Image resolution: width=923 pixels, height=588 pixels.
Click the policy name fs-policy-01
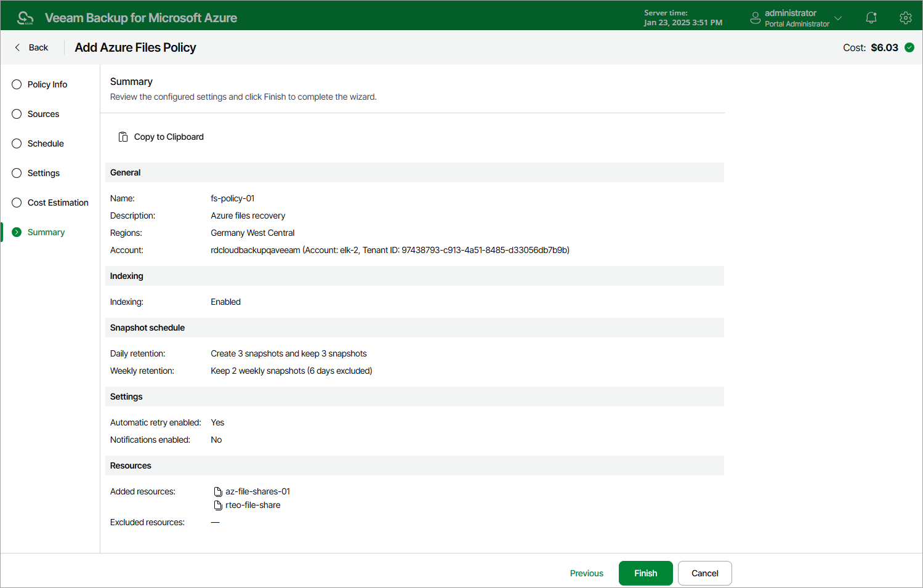pyautogui.click(x=233, y=198)
